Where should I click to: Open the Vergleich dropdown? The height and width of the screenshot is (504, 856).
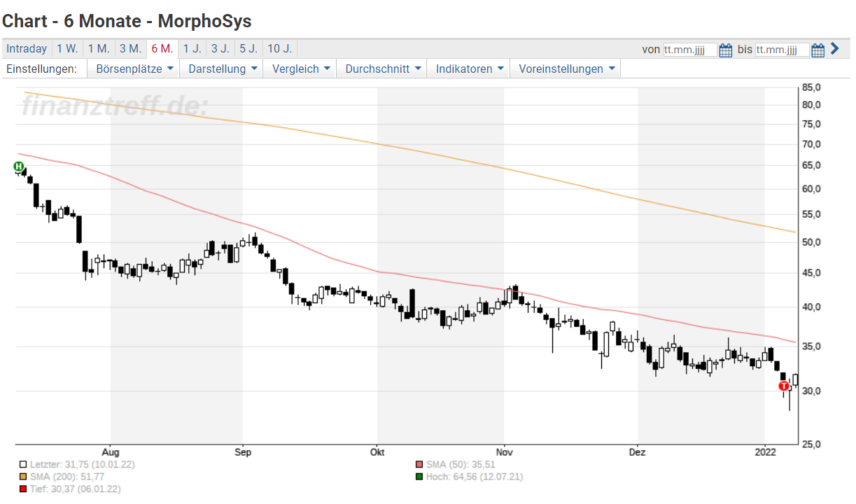click(x=300, y=69)
